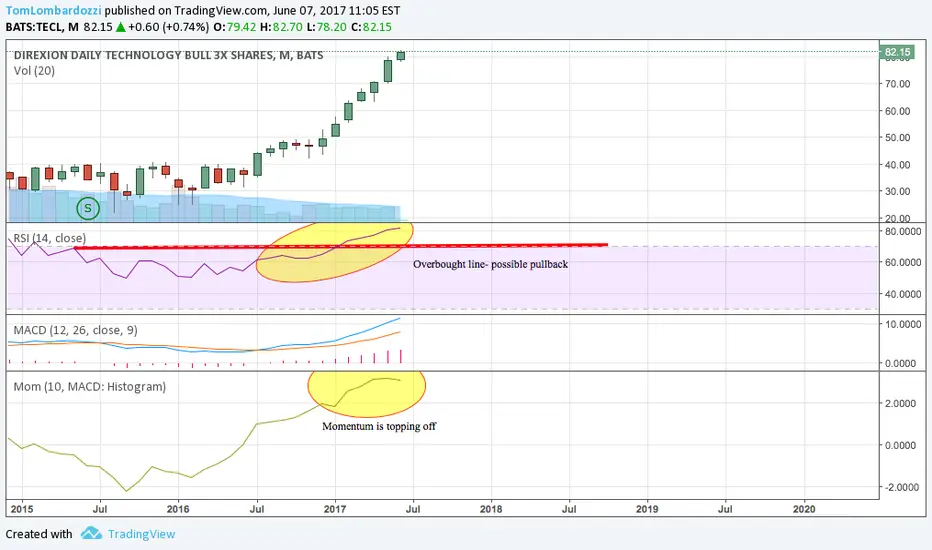This screenshot has width=932, height=550.
Task: Click the MACD (12, 26, close, 9) label
Action: pyautogui.click(x=75, y=330)
